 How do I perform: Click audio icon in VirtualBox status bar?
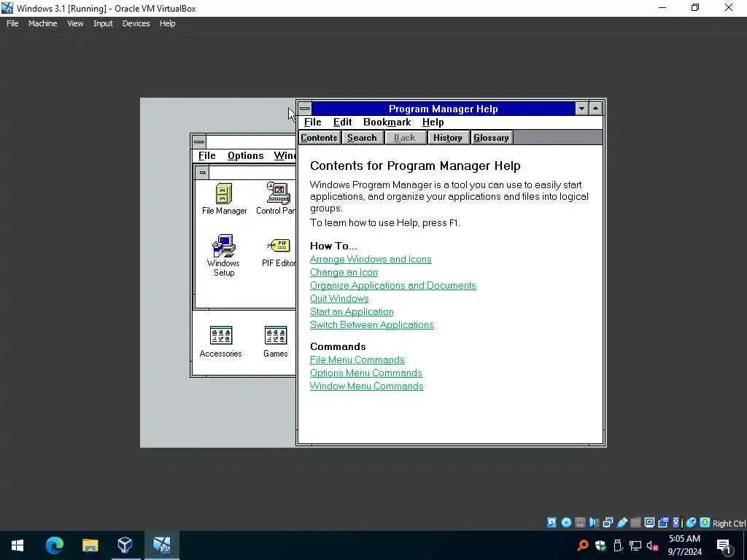595,523
